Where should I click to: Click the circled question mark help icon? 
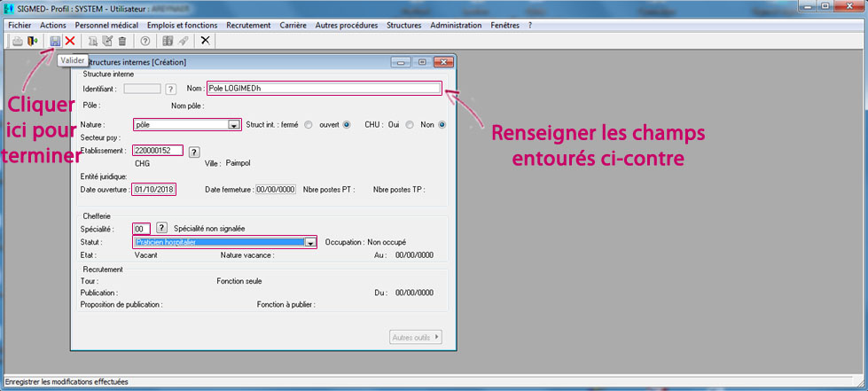click(145, 41)
